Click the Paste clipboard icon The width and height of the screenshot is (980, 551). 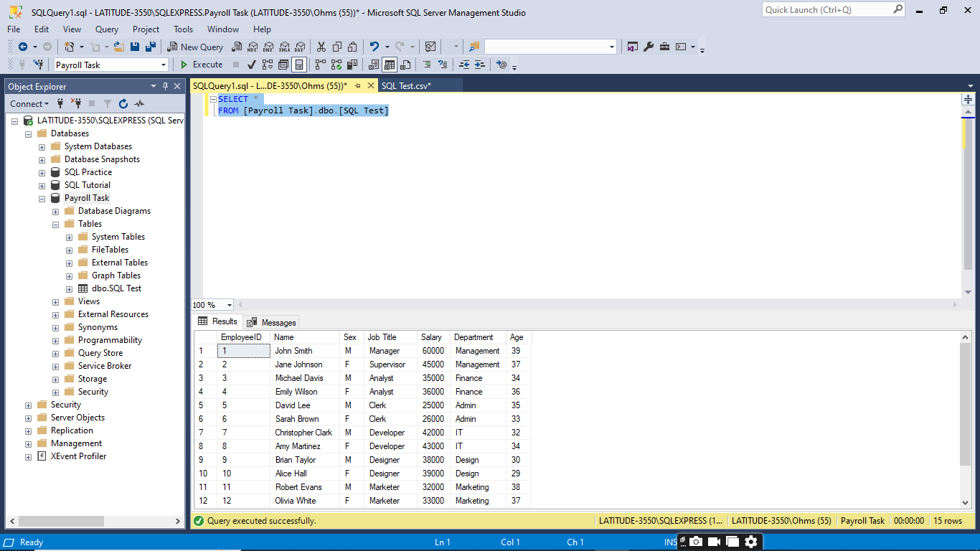click(352, 47)
